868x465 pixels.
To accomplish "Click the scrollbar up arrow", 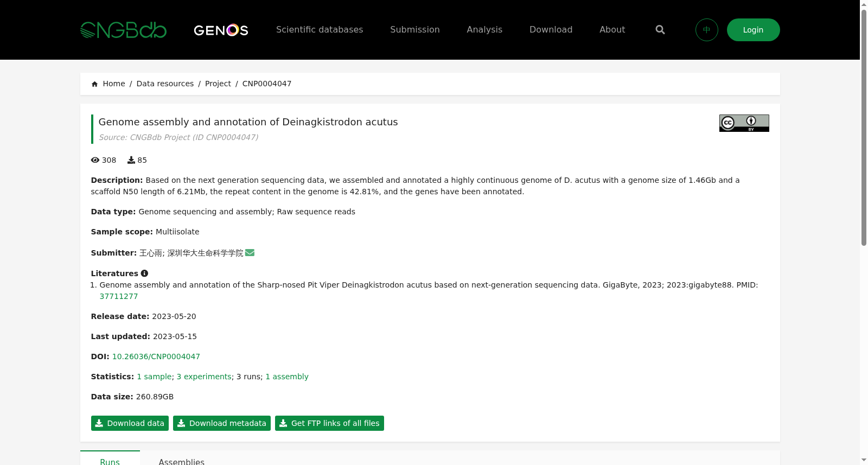I will 864,4.
